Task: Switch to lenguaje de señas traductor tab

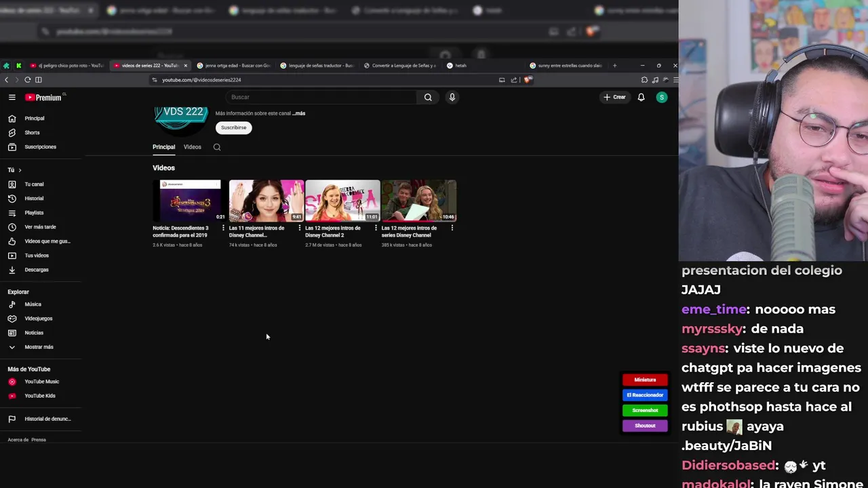Action: [x=317, y=66]
